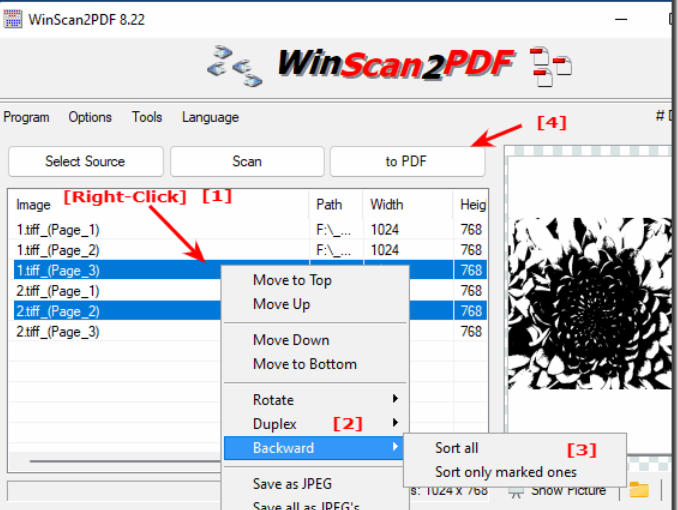Choose Move to Bottom in context menu
Screen dimensions: 678x510
tap(315, 364)
